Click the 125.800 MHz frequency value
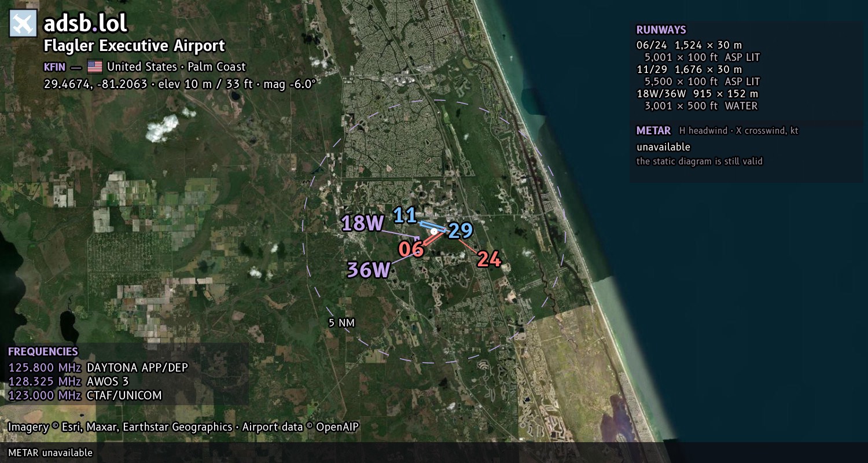This screenshot has width=868, height=463. coord(45,368)
